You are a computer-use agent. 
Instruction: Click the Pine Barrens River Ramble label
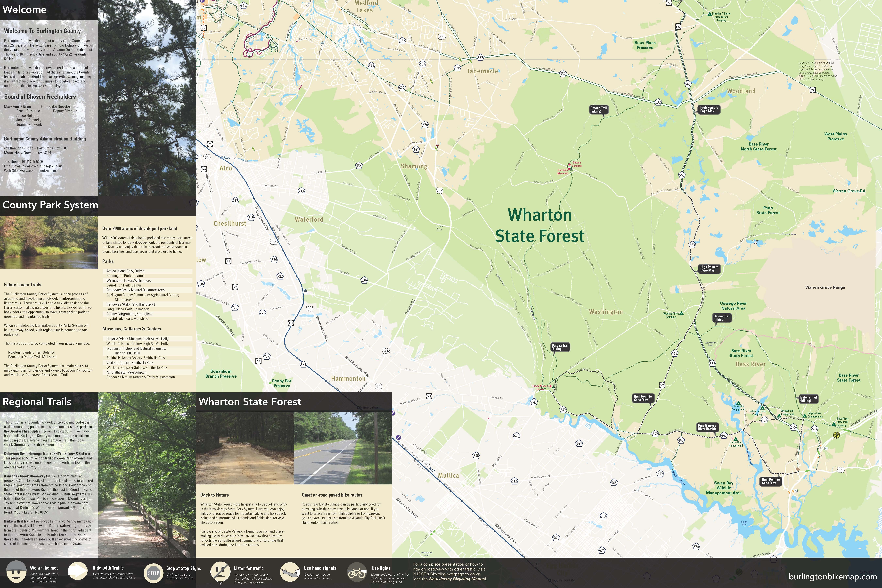coord(707,427)
